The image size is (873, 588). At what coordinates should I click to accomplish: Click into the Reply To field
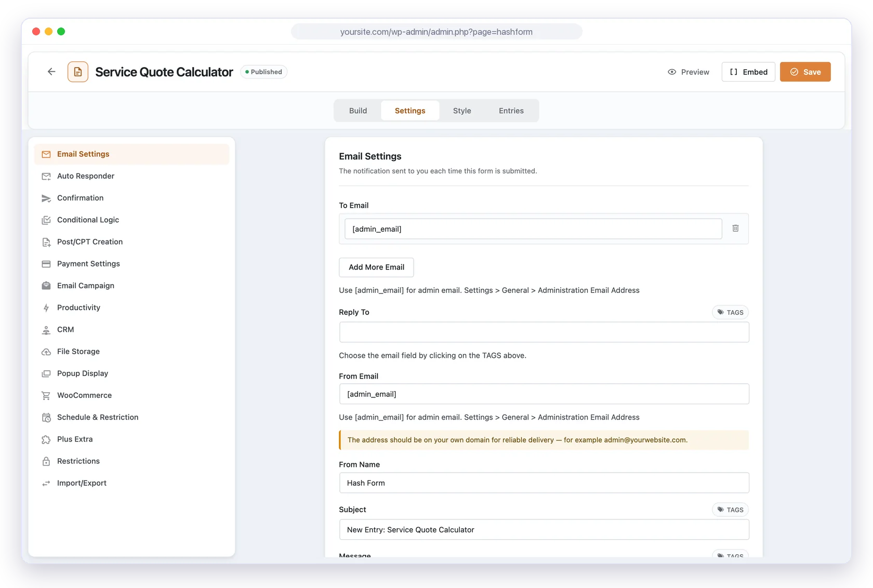544,332
